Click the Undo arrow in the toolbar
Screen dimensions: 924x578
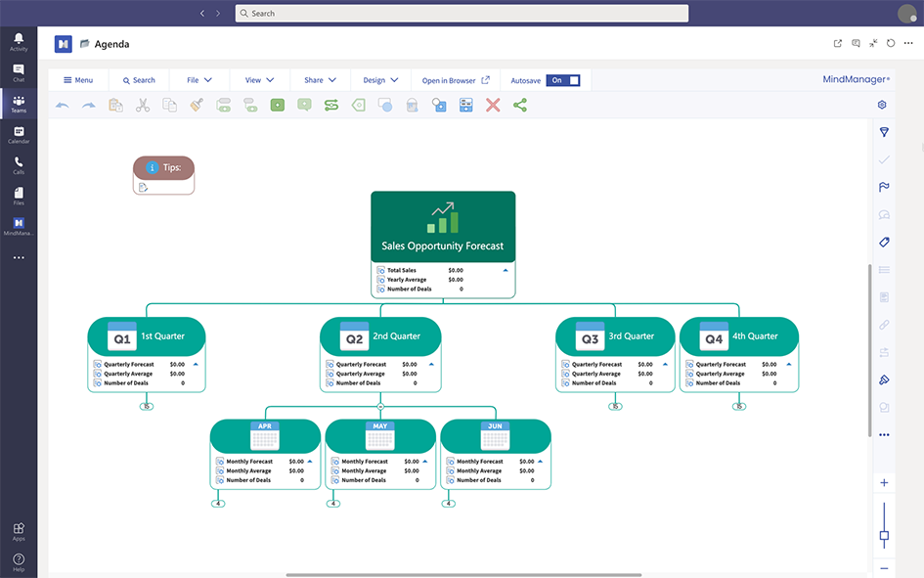point(63,106)
